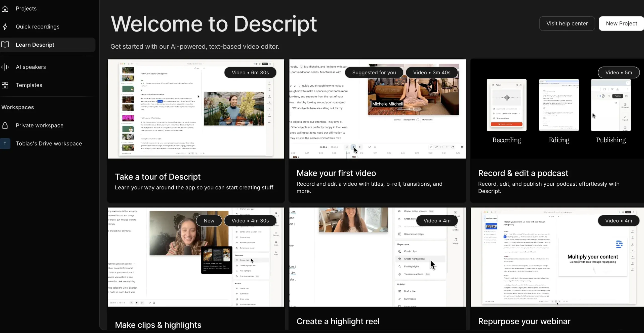Click the Welcome to Descript heading
Viewport: 644px width, 333px height.
pos(214,24)
